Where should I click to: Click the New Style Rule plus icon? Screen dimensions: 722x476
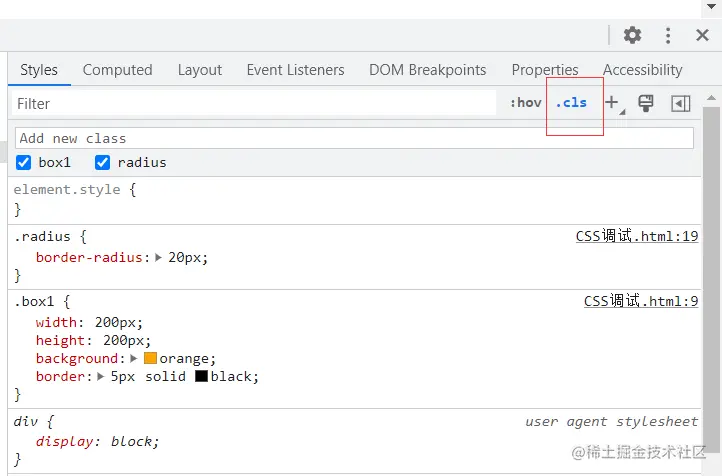coord(612,102)
